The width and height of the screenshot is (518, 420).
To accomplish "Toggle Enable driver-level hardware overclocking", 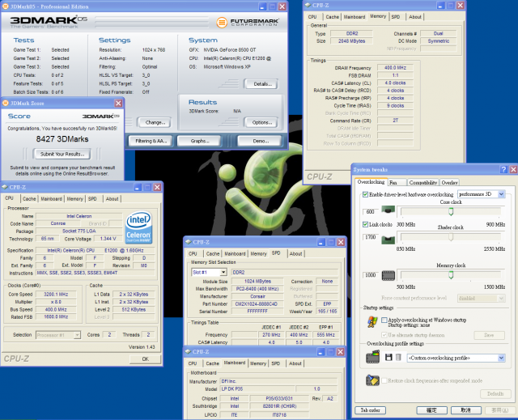I will tap(365, 194).
